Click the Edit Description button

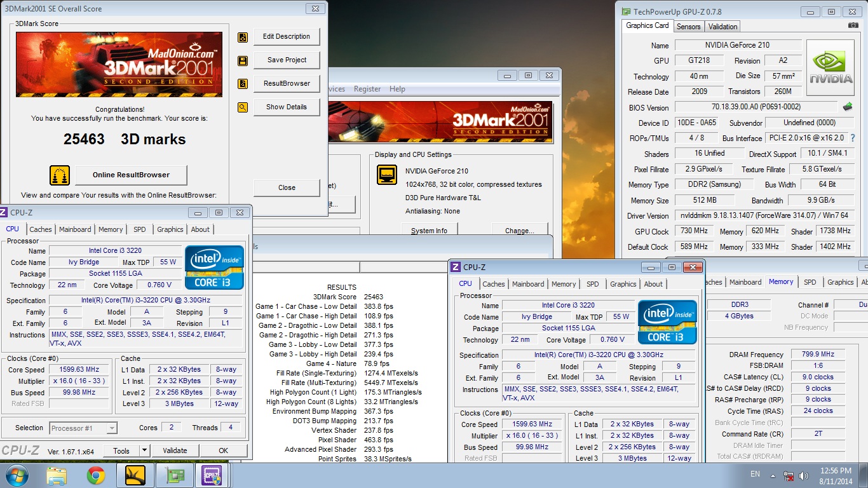[287, 37]
